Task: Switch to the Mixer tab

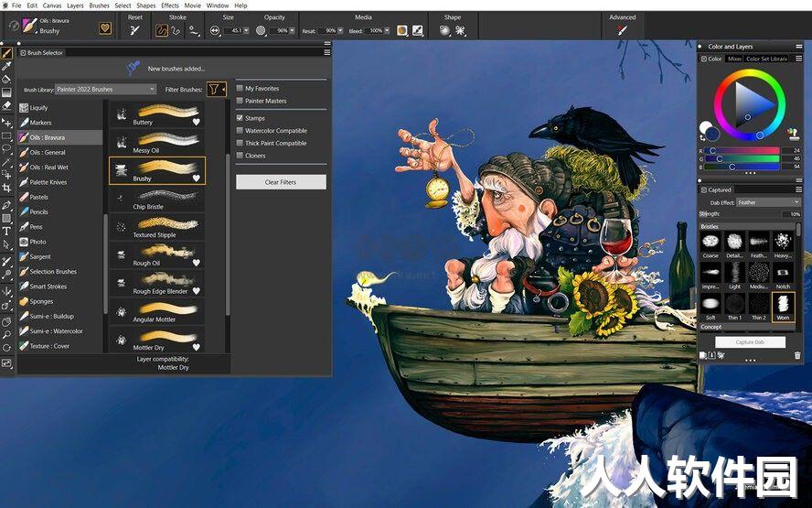Action: pyautogui.click(x=734, y=59)
